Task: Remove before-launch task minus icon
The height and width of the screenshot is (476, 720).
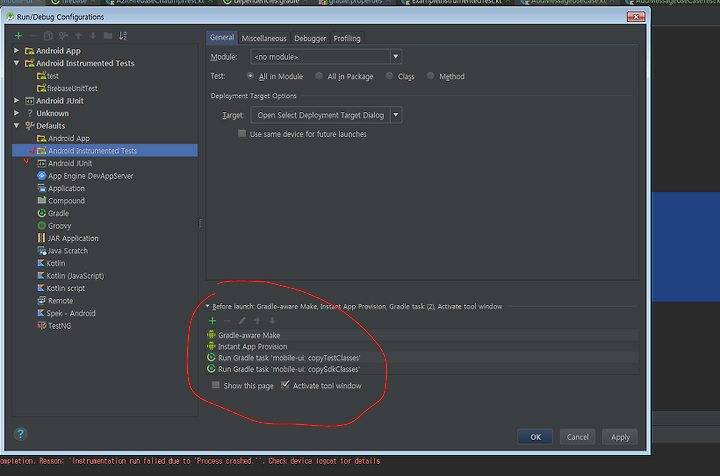Action: tap(227, 321)
